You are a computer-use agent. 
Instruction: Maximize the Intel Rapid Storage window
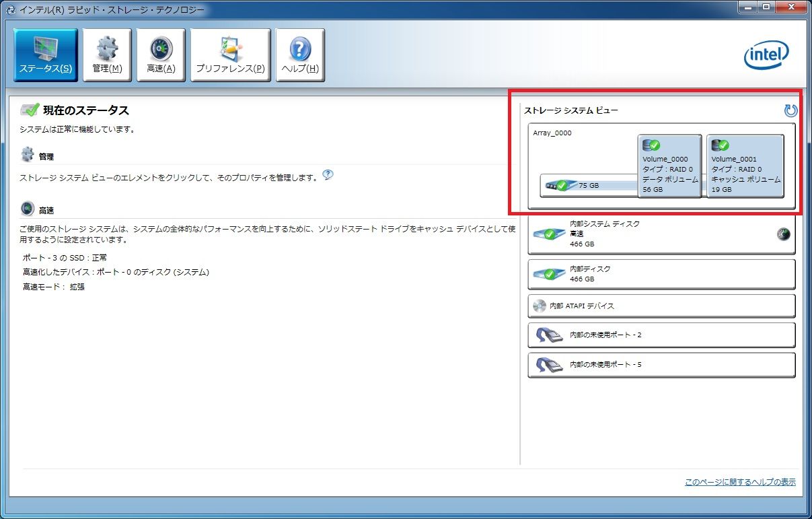coord(765,7)
